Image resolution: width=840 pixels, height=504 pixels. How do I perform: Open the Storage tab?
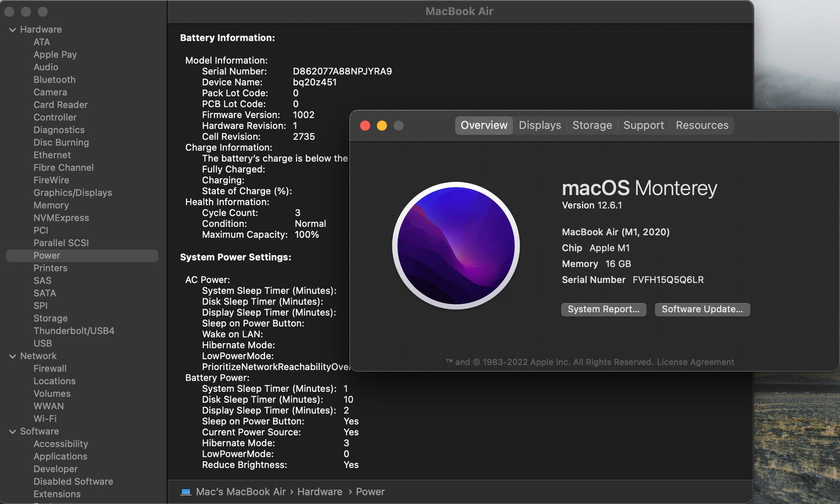pyautogui.click(x=592, y=126)
